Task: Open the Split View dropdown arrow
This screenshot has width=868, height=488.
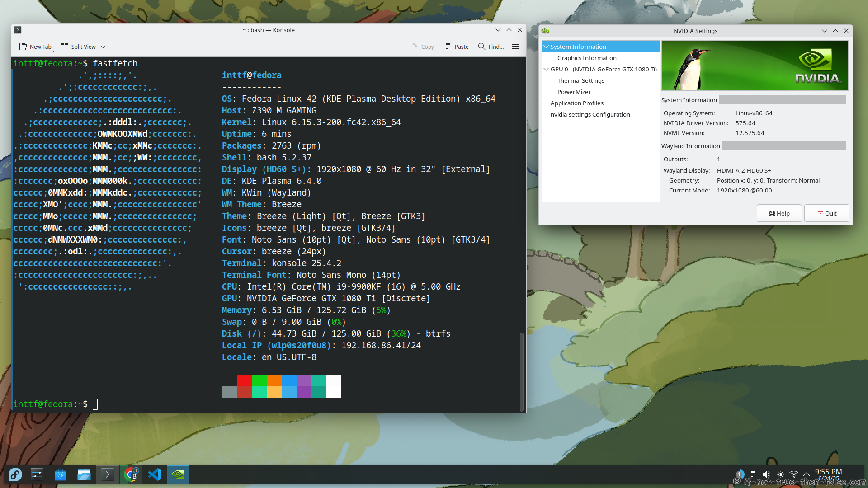Action: point(103,47)
